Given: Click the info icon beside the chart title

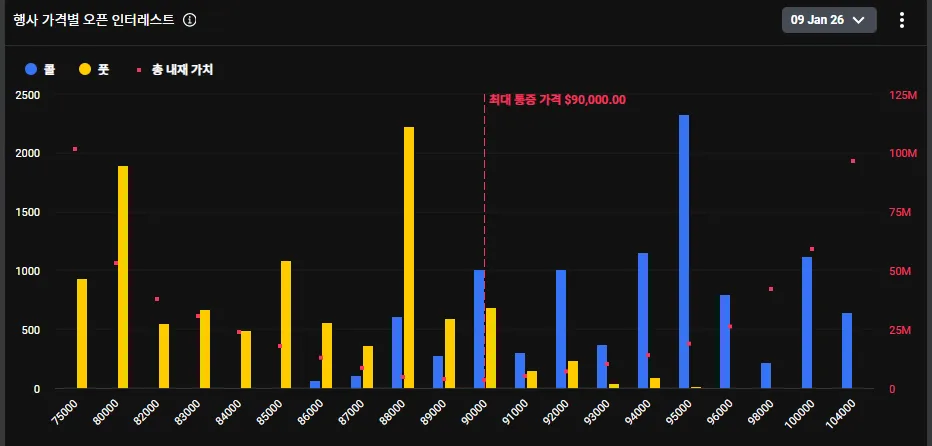Looking at the screenshot, I should click(x=190, y=20).
